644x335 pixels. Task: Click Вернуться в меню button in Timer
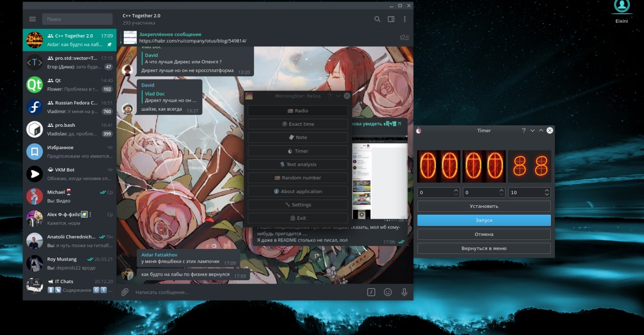point(484,248)
